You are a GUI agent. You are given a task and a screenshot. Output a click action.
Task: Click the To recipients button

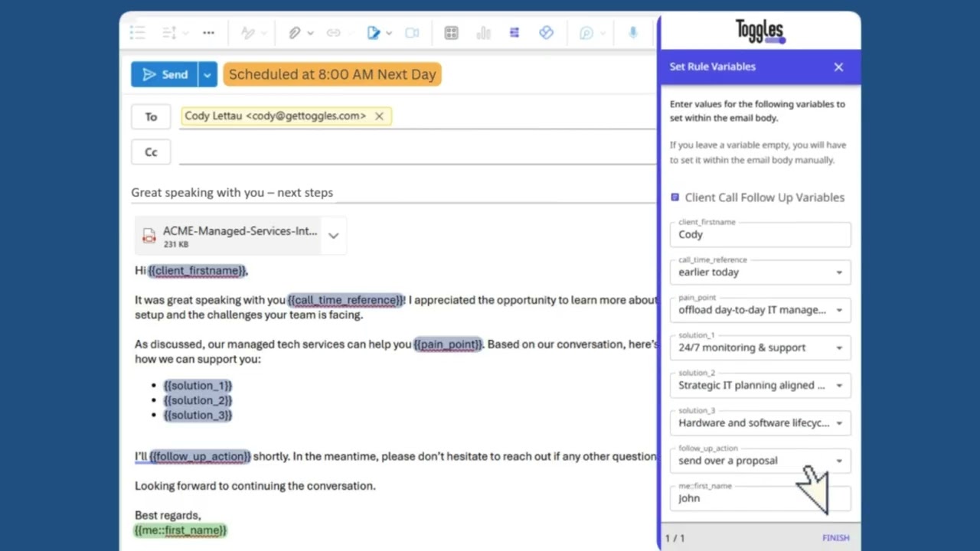[x=151, y=117]
